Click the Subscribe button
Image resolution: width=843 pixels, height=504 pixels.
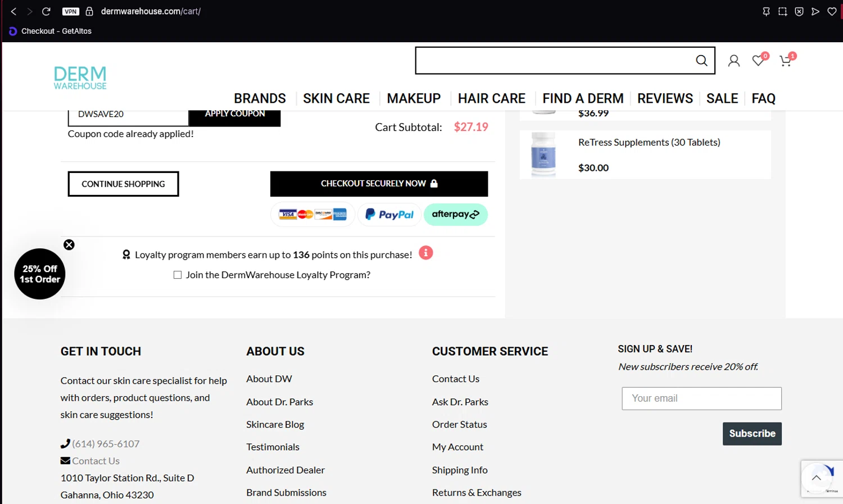(x=752, y=434)
